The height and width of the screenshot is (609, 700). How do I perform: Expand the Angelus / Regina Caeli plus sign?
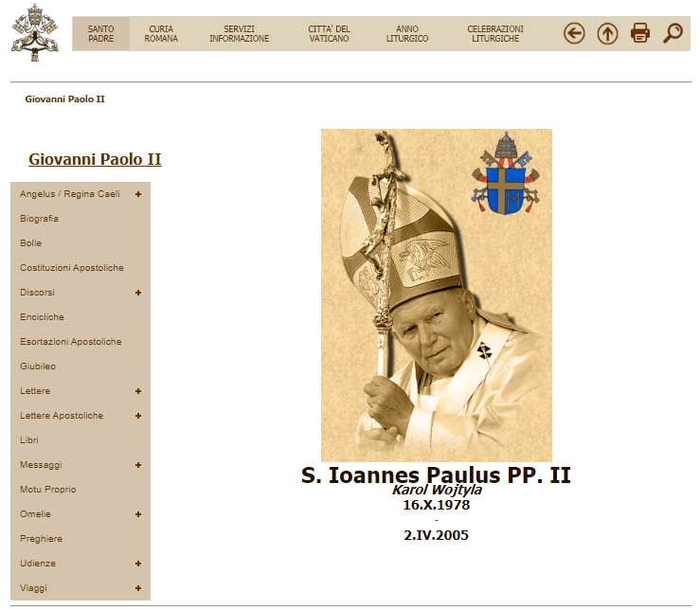tap(138, 194)
